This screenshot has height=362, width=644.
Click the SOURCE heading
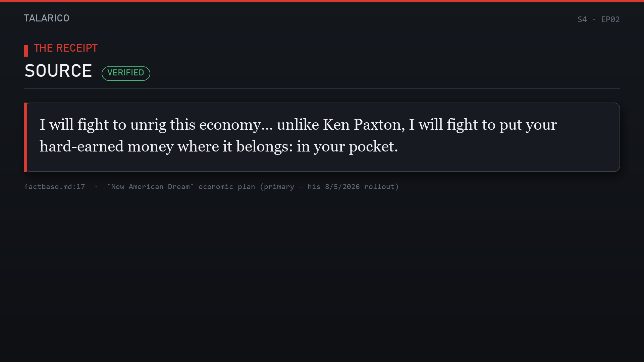pos(58,71)
